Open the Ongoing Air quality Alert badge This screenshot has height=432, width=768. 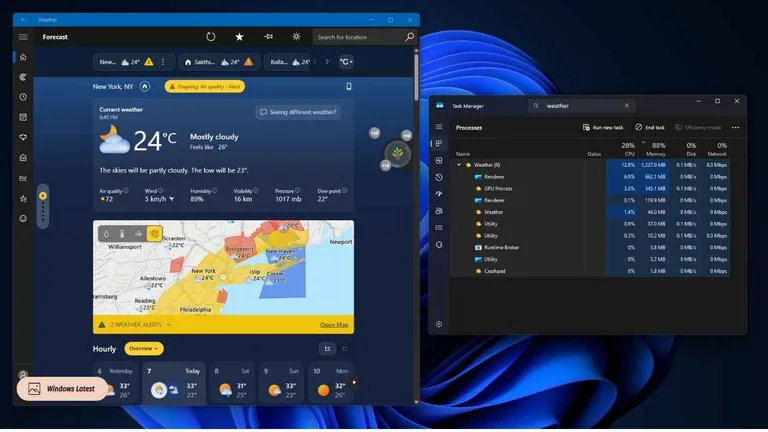(x=205, y=87)
